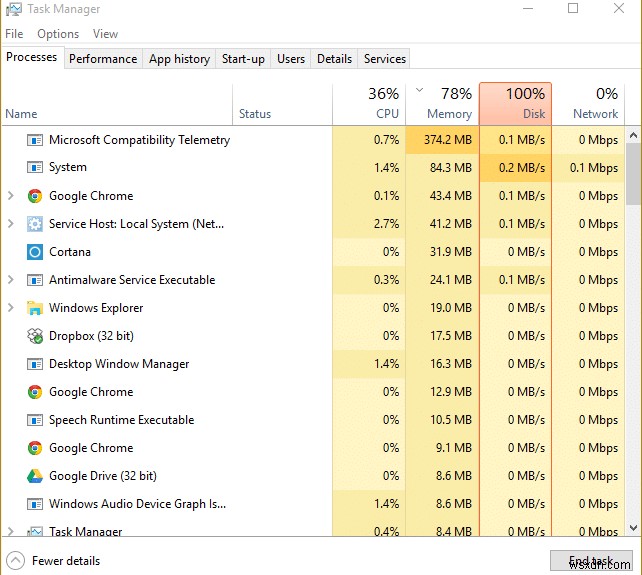Click the Cortana process icon
642x575 pixels.
pyautogui.click(x=35, y=252)
